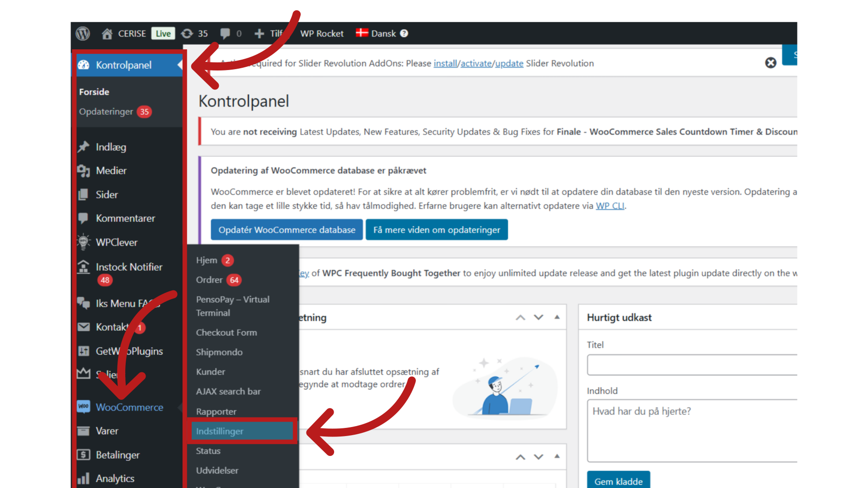Click the Iks Menu FAQ chat icon
Screen dimensions: 868x488
(x=84, y=303)
